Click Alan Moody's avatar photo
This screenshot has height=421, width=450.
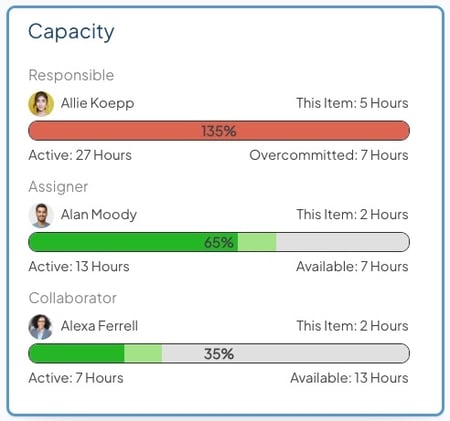click(41, 215)
